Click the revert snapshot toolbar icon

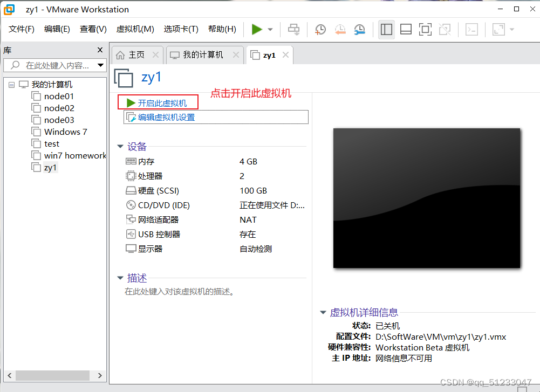(340, 29)
